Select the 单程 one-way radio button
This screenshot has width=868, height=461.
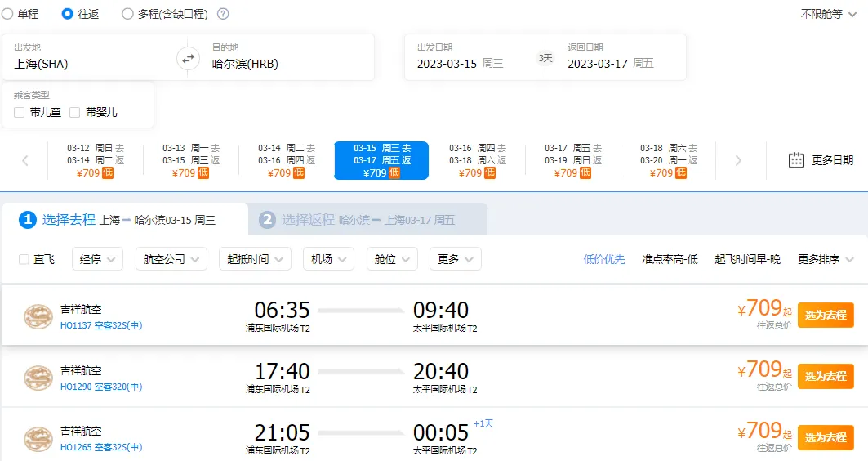pos(7,14)
